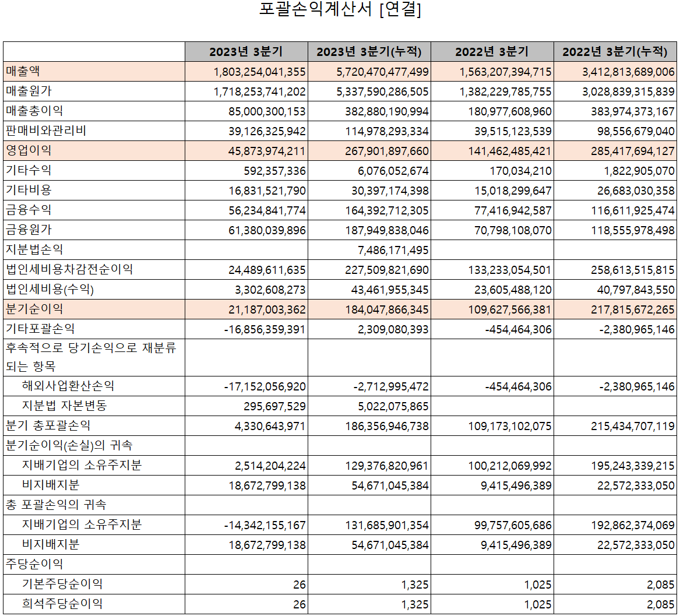Select the value 7,486,171,495
680x616 pixels.
pos(393,250)
